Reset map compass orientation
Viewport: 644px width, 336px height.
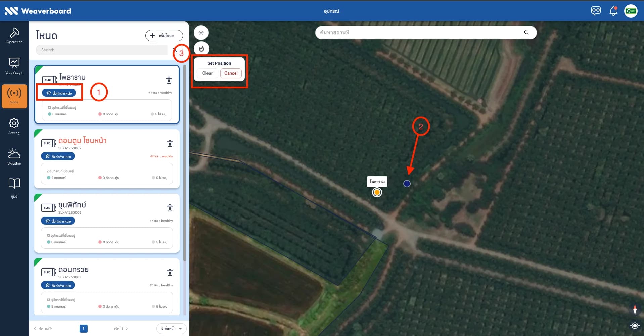coord(635,309)
